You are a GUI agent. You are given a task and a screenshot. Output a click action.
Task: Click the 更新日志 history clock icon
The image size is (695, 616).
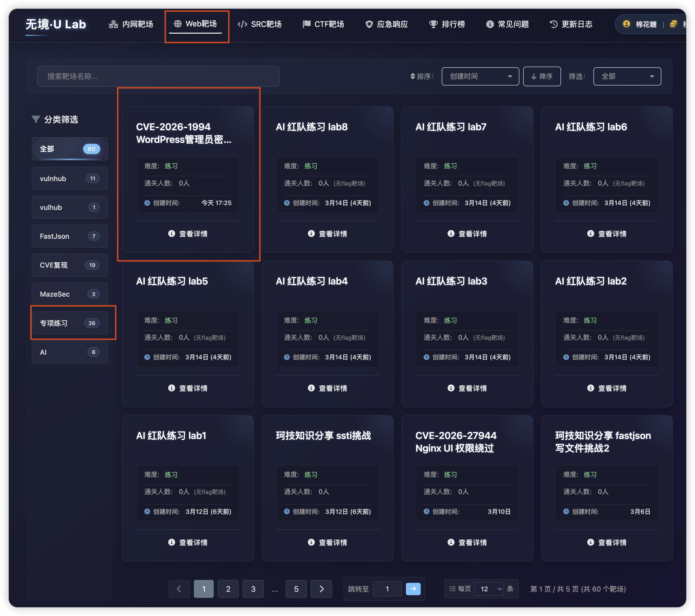coord(554,24)
